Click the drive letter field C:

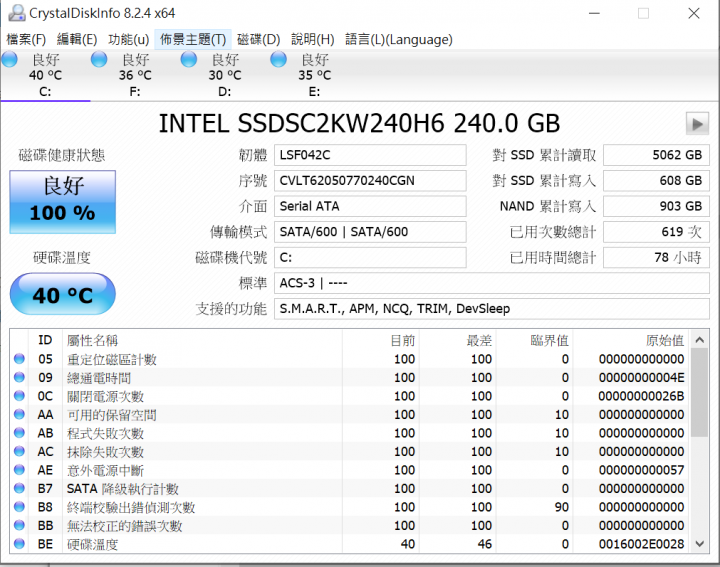pyautogui.click(x=370, y=258)
